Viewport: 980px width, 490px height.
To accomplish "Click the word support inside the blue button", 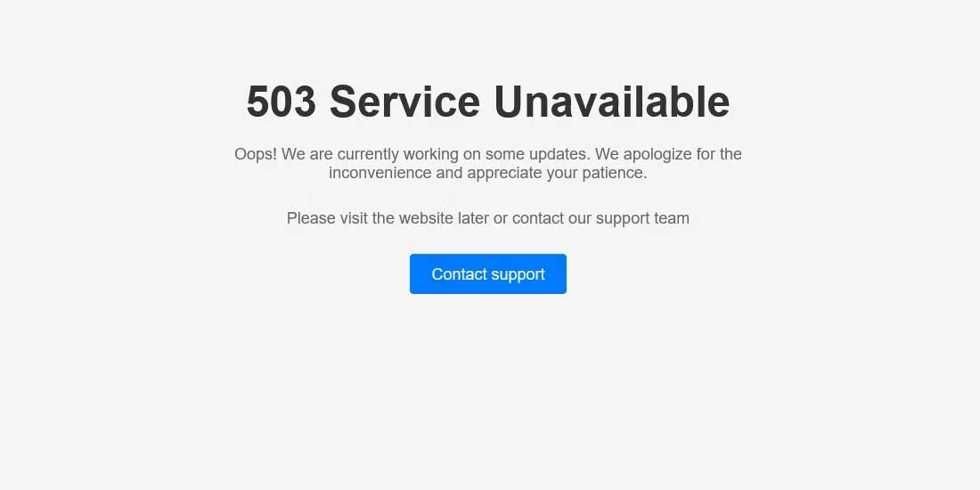I will 518,275.
